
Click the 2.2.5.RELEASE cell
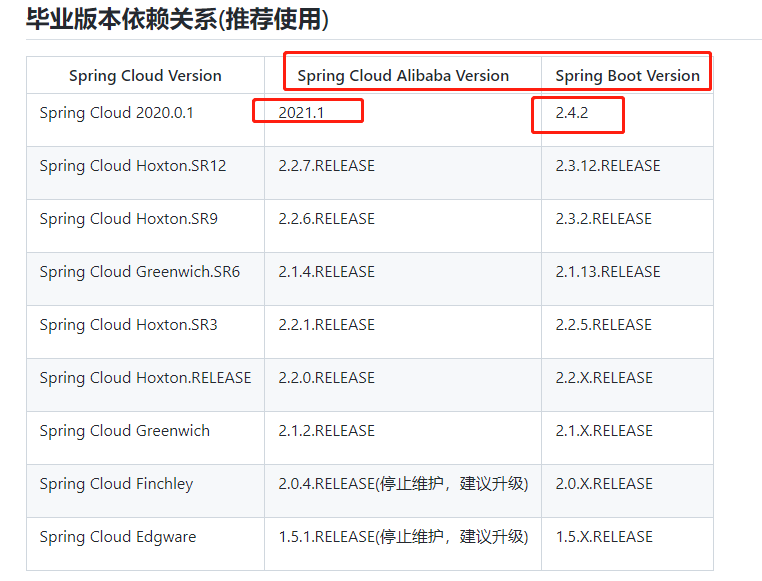click(x=627, y=332)
